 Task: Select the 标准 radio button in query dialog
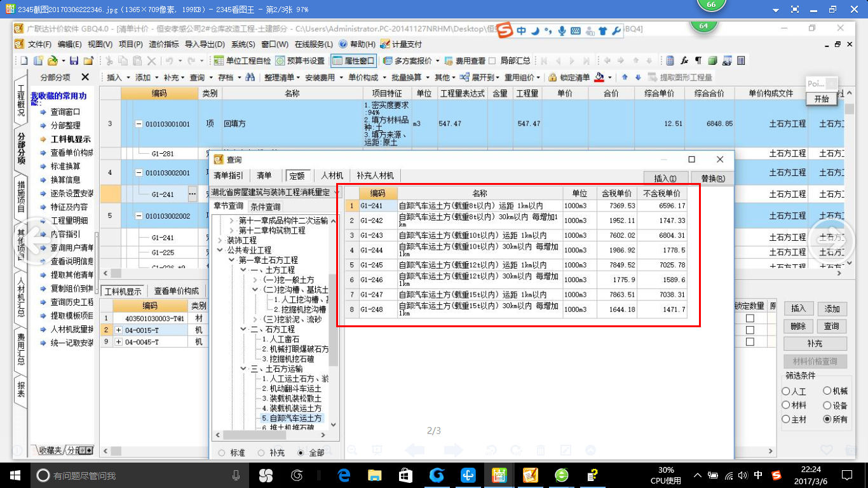coord(222,452)
